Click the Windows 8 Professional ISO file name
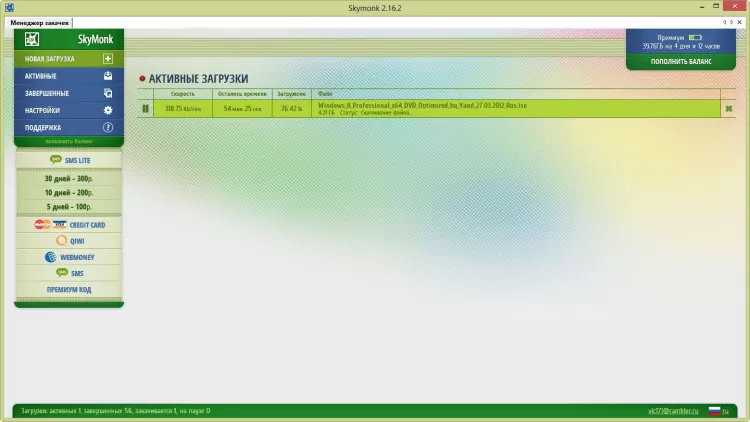Screen dimensions: 750x422 click(x=422, y=105)
